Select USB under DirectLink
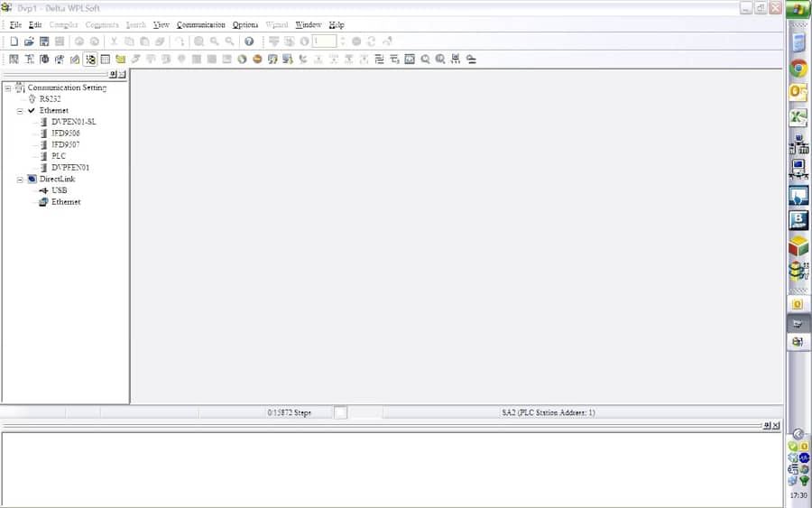Viewport: 812px width, 508px height. tap(59, 190)
